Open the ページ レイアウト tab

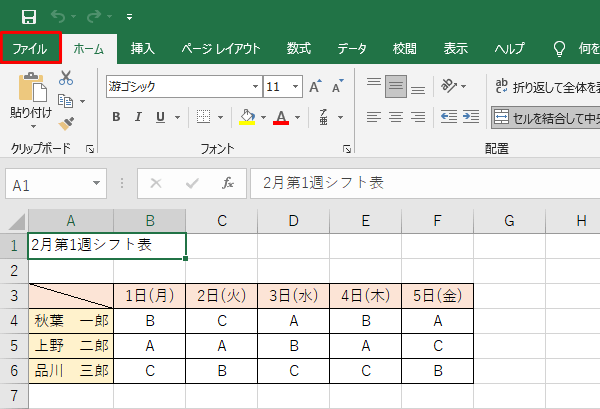pyautogui.click(x=220, y=49)
